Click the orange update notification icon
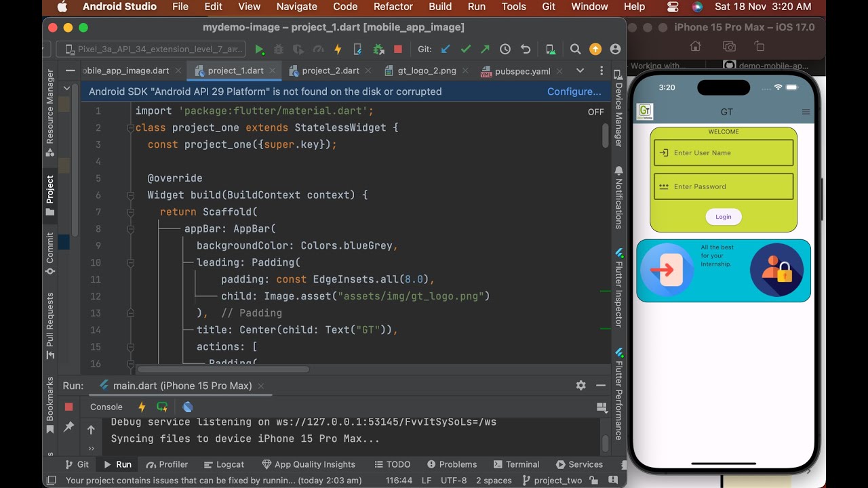The width and height of the screenshot is (868, 488). click(x=595, y=49)
